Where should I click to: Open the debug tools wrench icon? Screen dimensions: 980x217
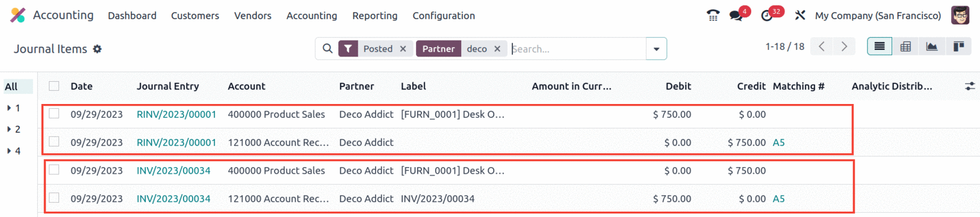coord(800,16)
